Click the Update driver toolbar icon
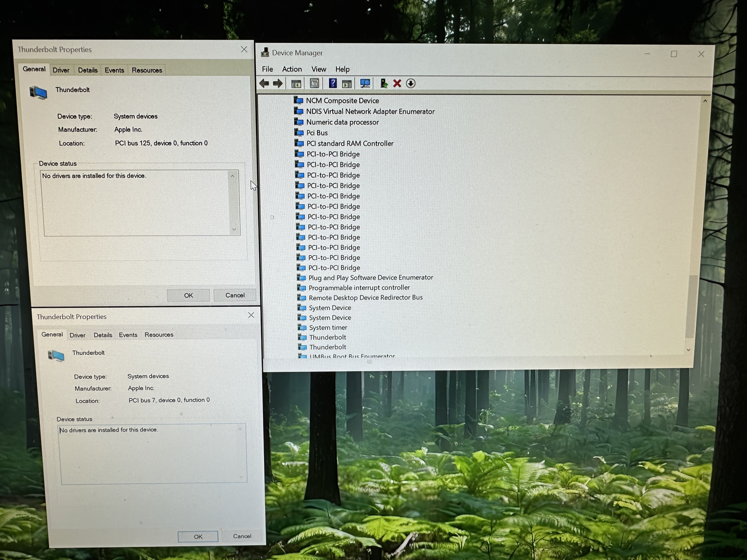747x560 pixels. 384,83
